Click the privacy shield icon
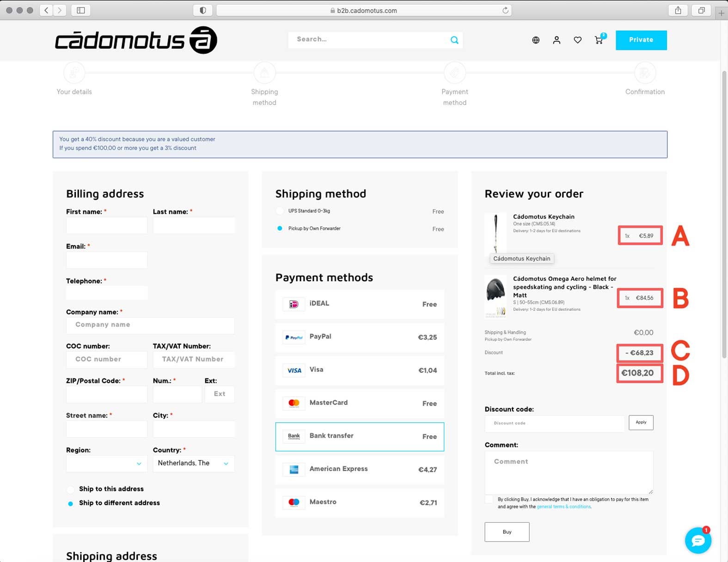The image size is (728, 562). (x=202, y=10)
